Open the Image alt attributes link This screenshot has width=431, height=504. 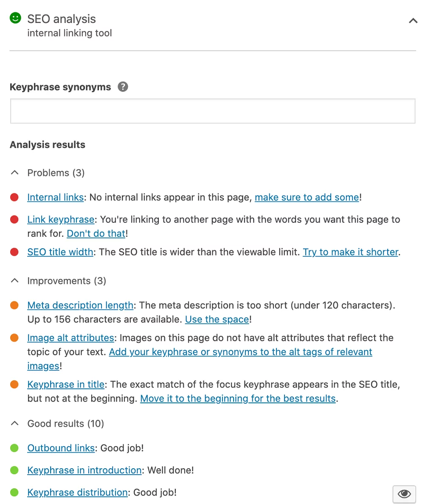[x=70, y=338]
